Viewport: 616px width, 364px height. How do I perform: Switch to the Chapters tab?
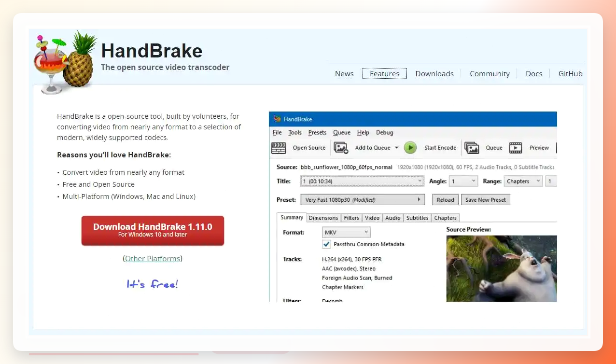(446, 218)
